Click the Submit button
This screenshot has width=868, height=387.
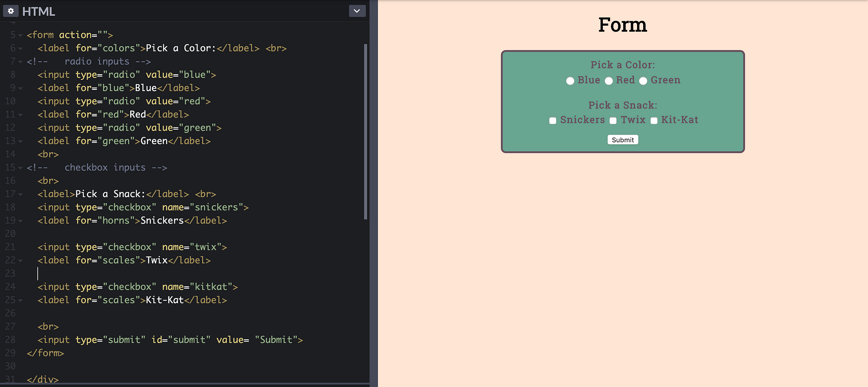tap(623, 140)
